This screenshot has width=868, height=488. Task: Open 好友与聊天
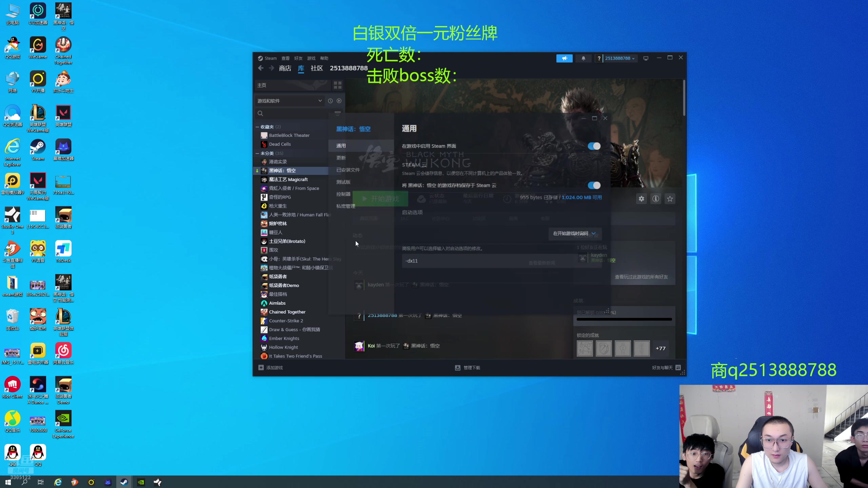tap(666, 368)
